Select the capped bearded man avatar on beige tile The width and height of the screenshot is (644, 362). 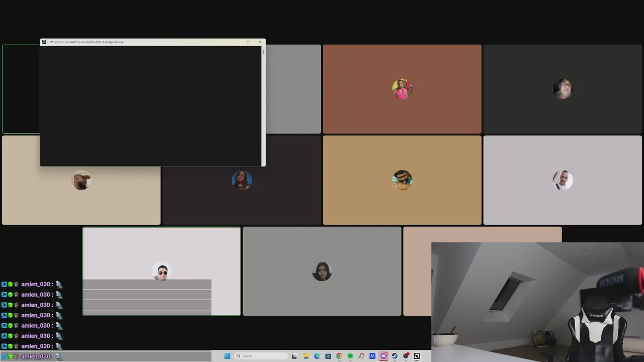click(x=82, y=180)
